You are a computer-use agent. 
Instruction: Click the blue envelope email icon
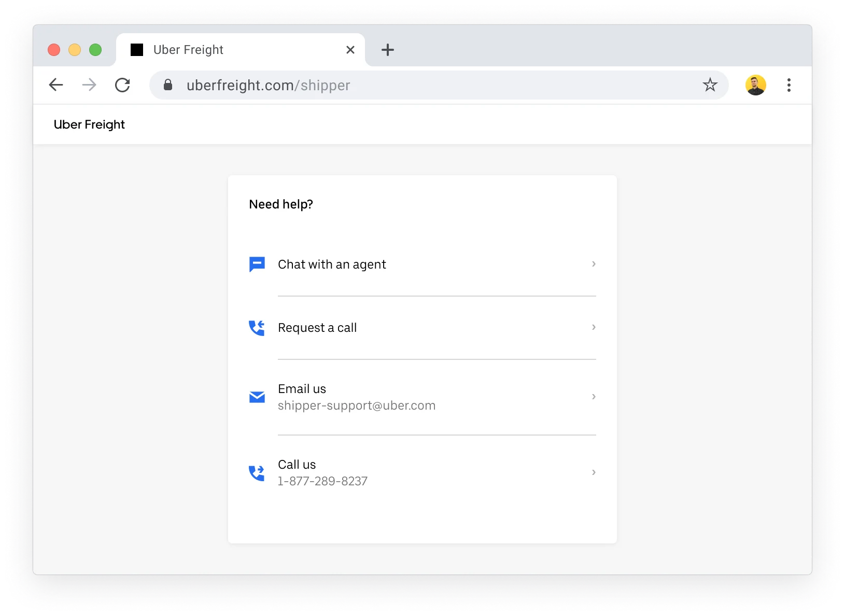257,397
